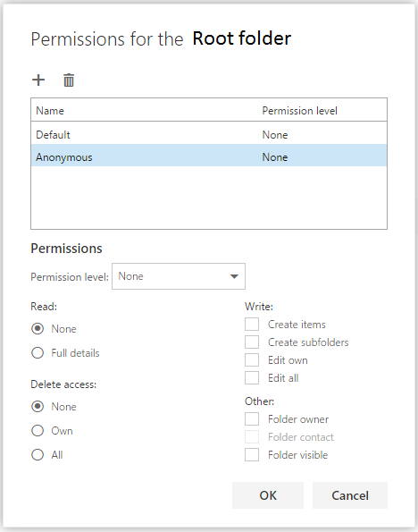Viewport: 418px width, 532px height.
Task: Select the None radio under Read
Action: (38, 329)
